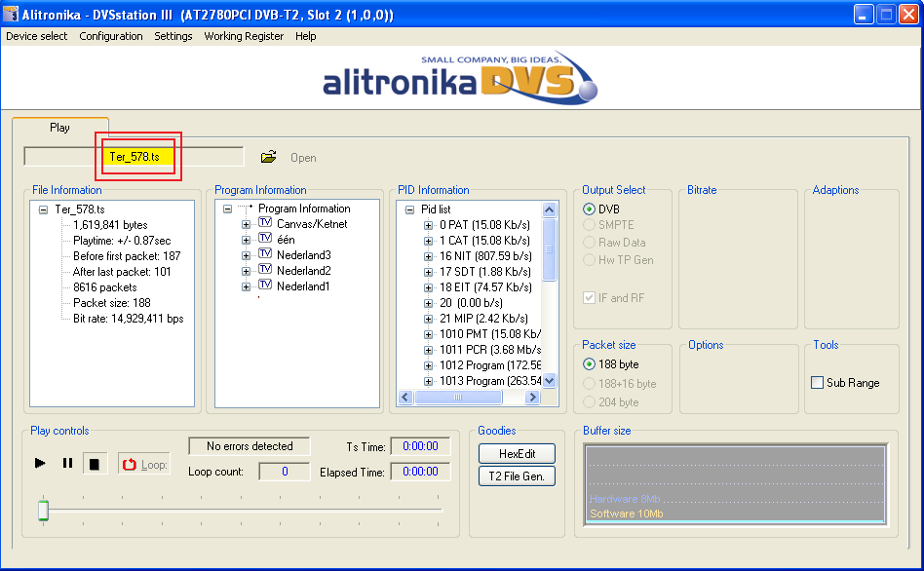Click the No errors detected status box
Screen dimensions: 924x571
(x=250, y=446)
